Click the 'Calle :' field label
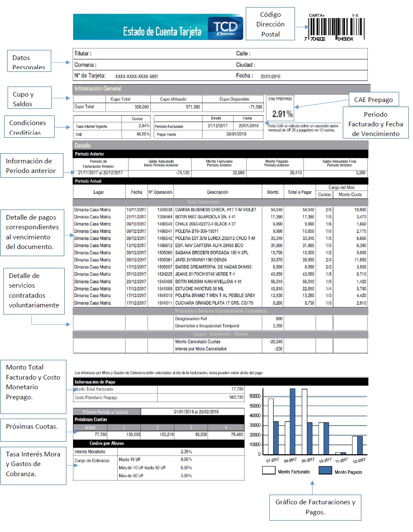 coord(243,53)
